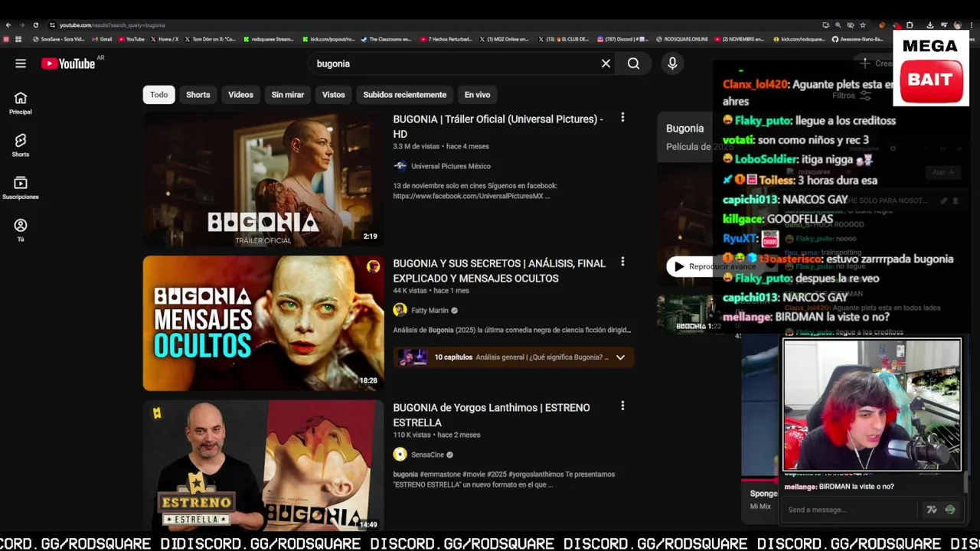Open the browser profile avatar

[x=957, y=25]
